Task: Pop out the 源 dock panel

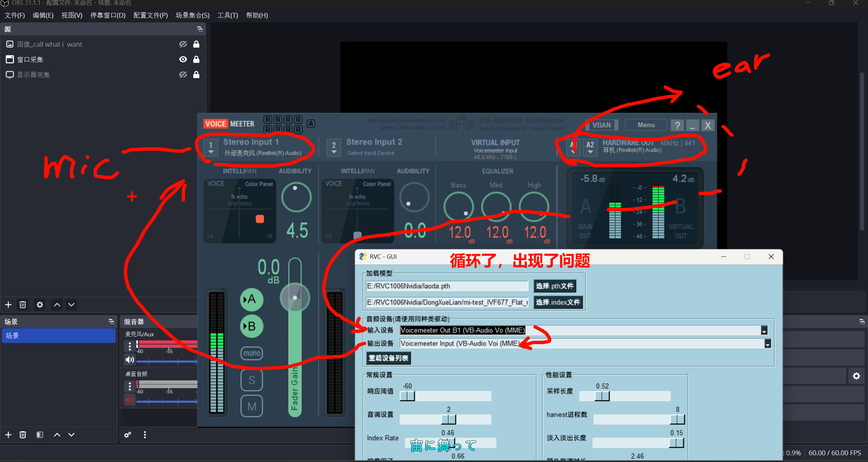Action: click(200, 29)
